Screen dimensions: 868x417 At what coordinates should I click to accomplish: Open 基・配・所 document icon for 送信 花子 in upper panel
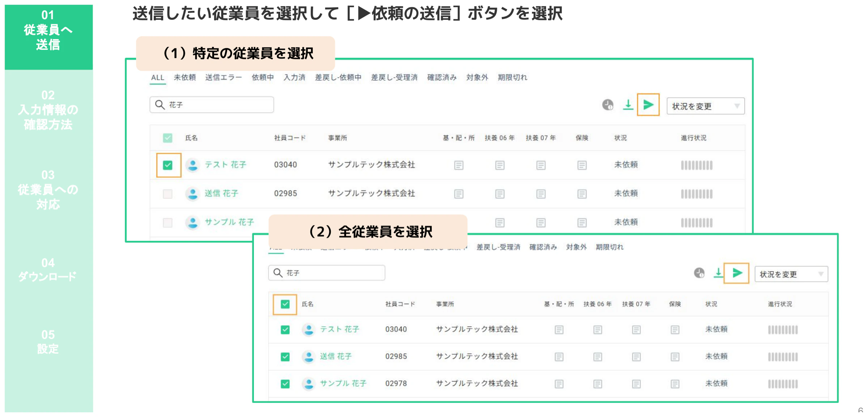click(x=459, y=194)
